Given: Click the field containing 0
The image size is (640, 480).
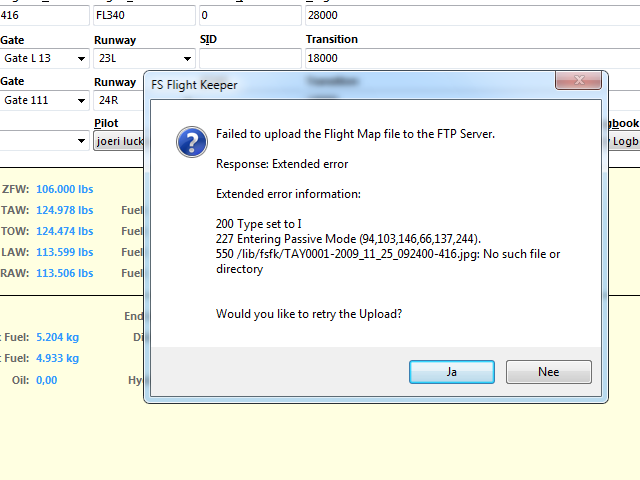Looking at the screenshot, I should 250,16.
